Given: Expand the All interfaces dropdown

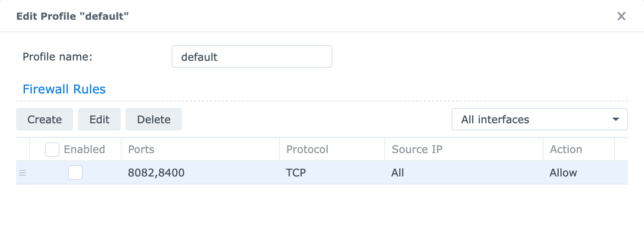Looking at the screenshot, I should point(539,119).
